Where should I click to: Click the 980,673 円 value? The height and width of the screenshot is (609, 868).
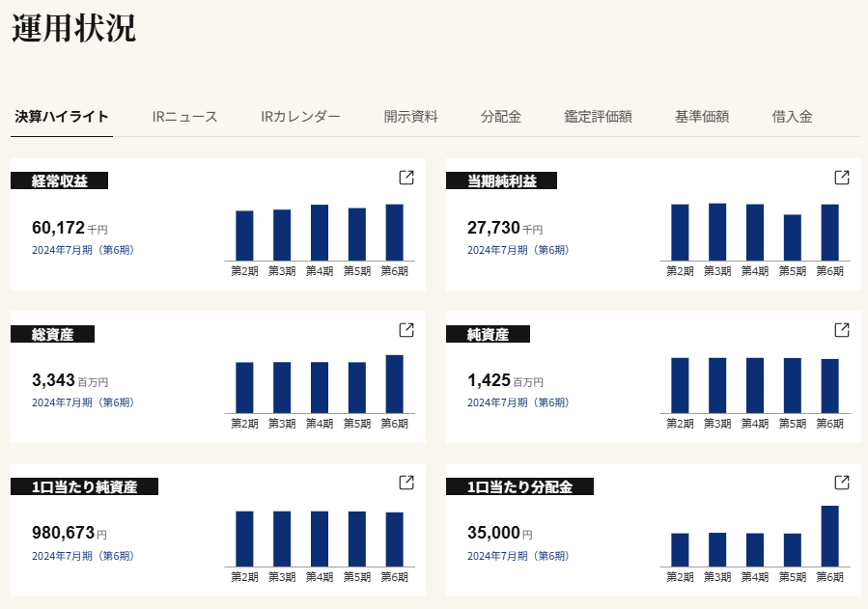coord(70,533)
